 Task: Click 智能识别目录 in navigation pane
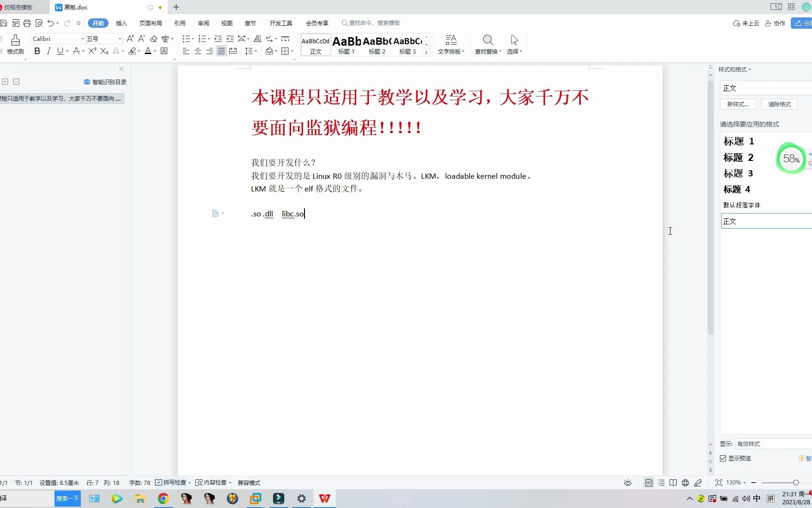[105, 82]
